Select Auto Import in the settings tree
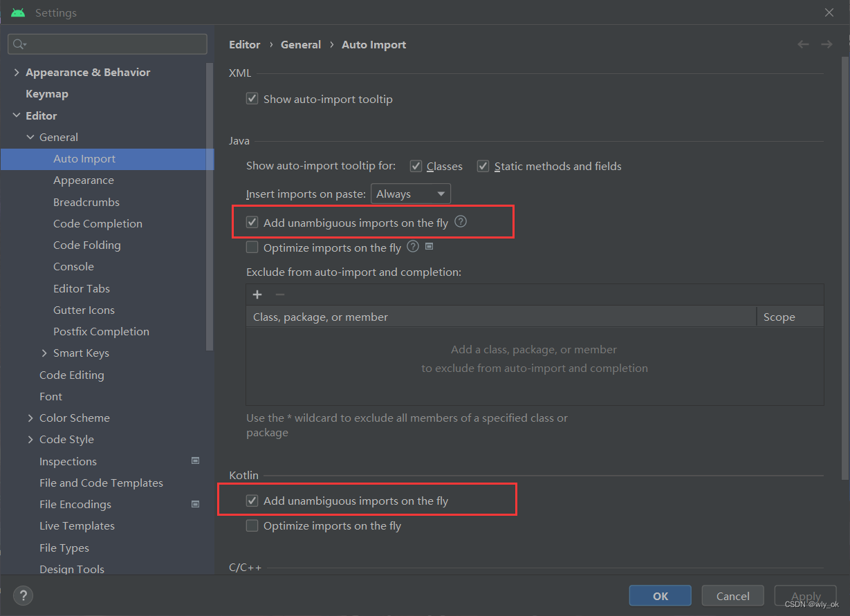This screenshot has width=850, height=616. pos(107,158)
